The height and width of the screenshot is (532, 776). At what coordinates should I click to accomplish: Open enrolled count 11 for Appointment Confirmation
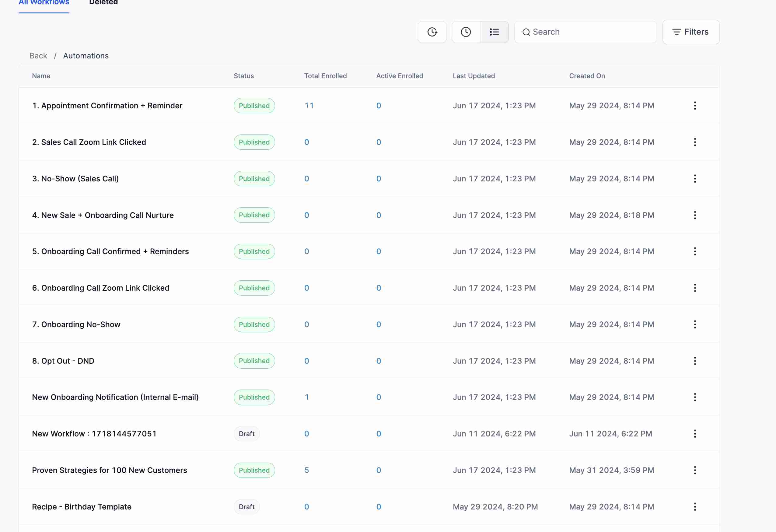pos(309,106)
